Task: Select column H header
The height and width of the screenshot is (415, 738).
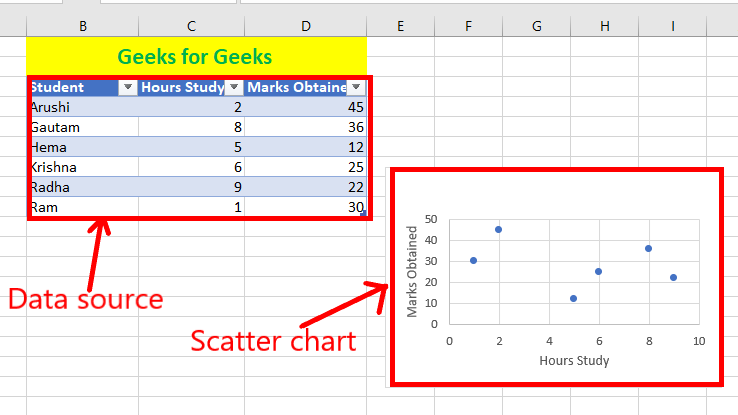Action: [x=605, y=26]
